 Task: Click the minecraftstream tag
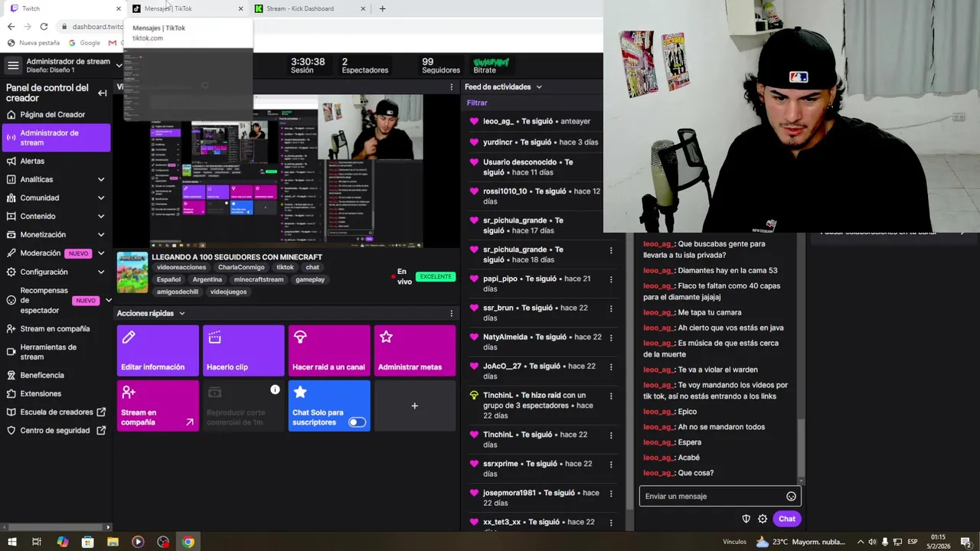pyautogui.click(x=259, y=280)
